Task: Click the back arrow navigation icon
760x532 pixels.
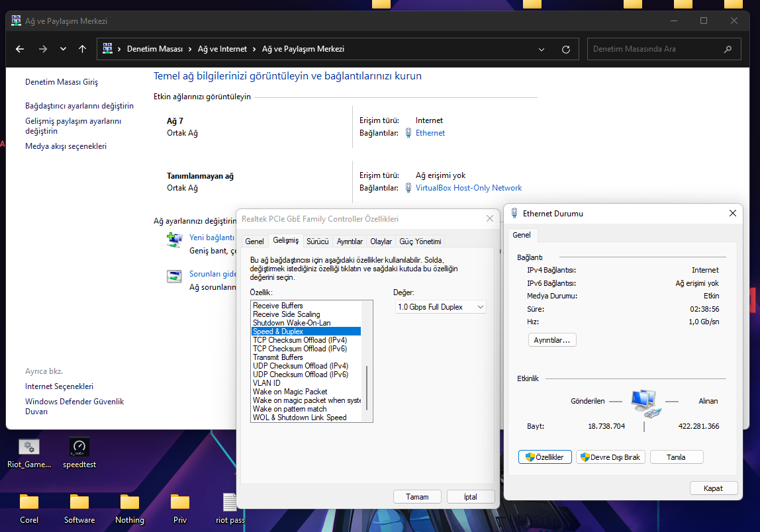Action: 19,48
